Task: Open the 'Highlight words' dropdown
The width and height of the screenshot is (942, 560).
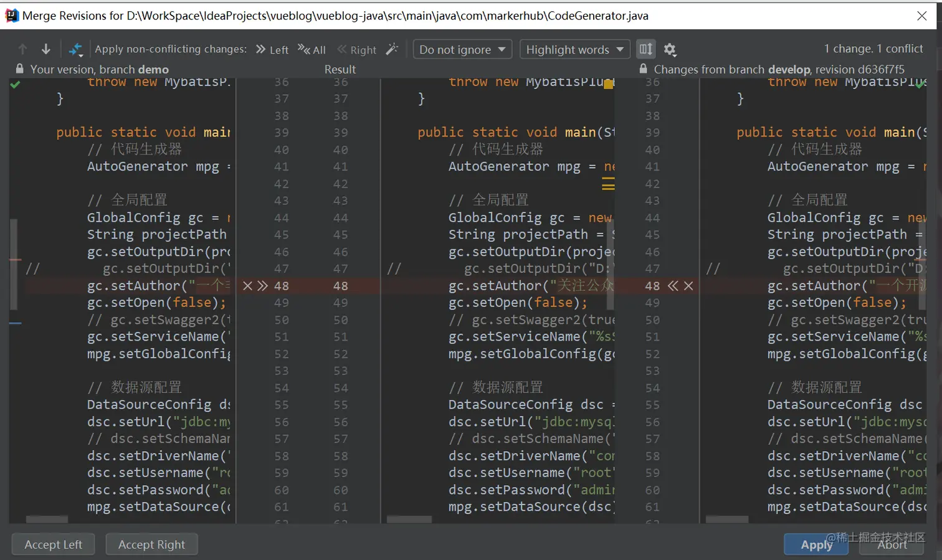Action: 574,49
